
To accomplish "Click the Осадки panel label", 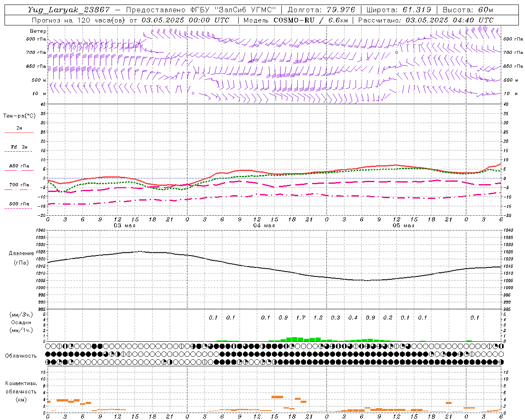I will click(21, 322).
